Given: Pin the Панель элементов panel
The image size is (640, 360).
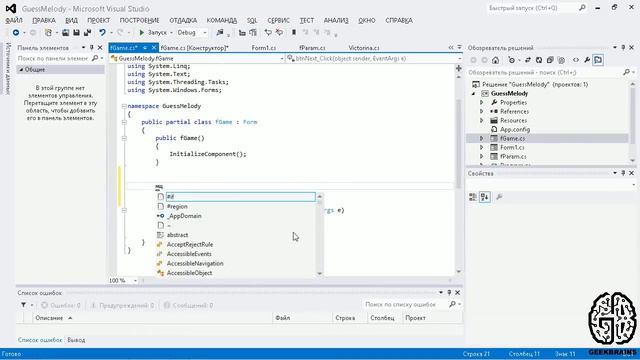Looking at the screenshot, I should pyautogui.click(x=92, y=48).
